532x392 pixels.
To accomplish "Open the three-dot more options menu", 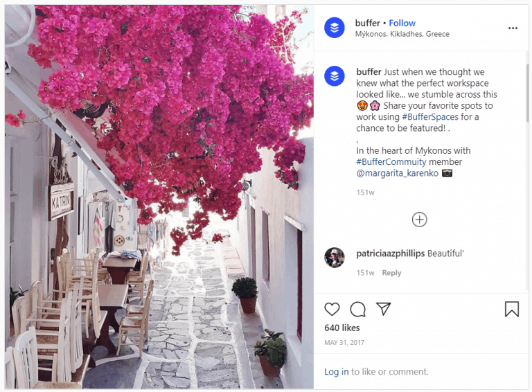I will (x=513, y=28).
